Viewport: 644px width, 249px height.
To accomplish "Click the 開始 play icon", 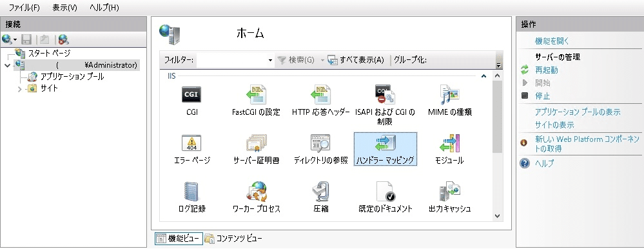I will point(525,83).
